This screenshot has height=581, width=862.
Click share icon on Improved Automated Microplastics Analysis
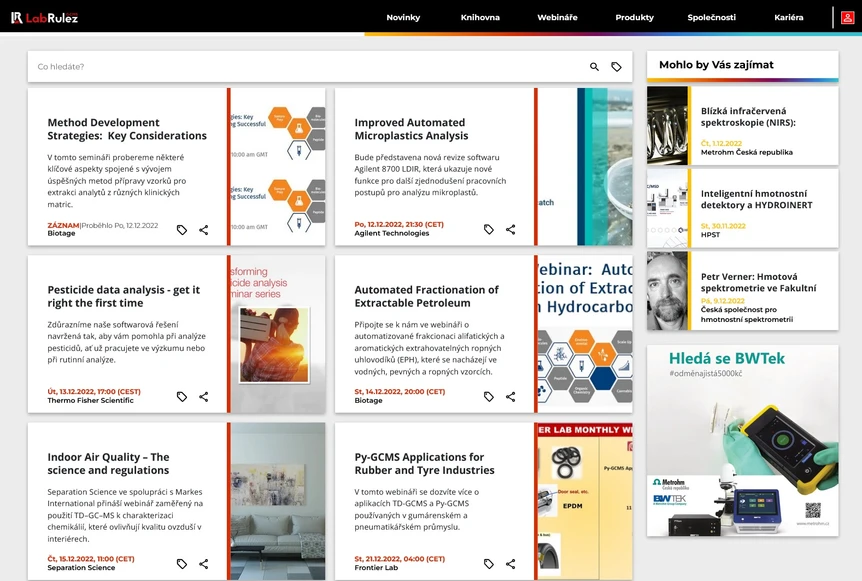click(x=510, y=229)
